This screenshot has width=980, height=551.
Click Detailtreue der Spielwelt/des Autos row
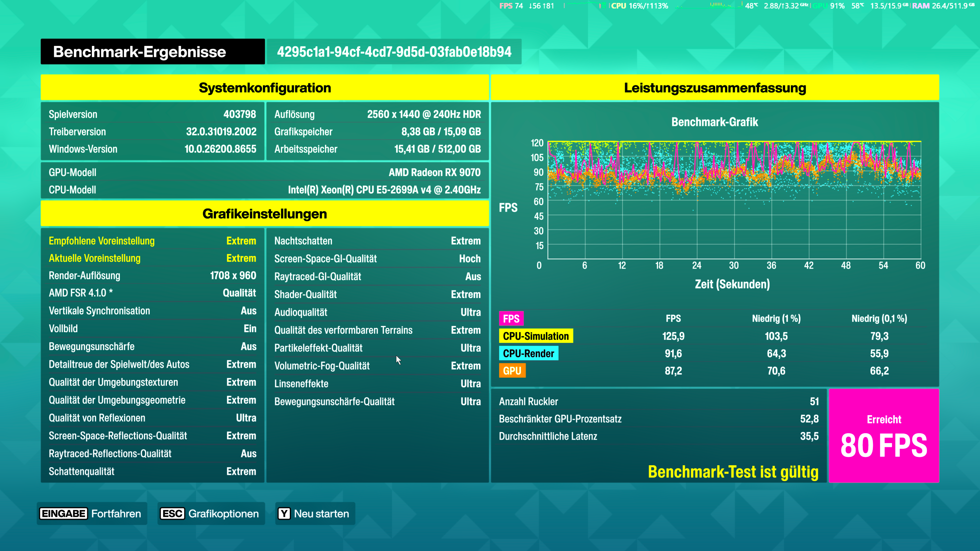[x=153, y=364]
